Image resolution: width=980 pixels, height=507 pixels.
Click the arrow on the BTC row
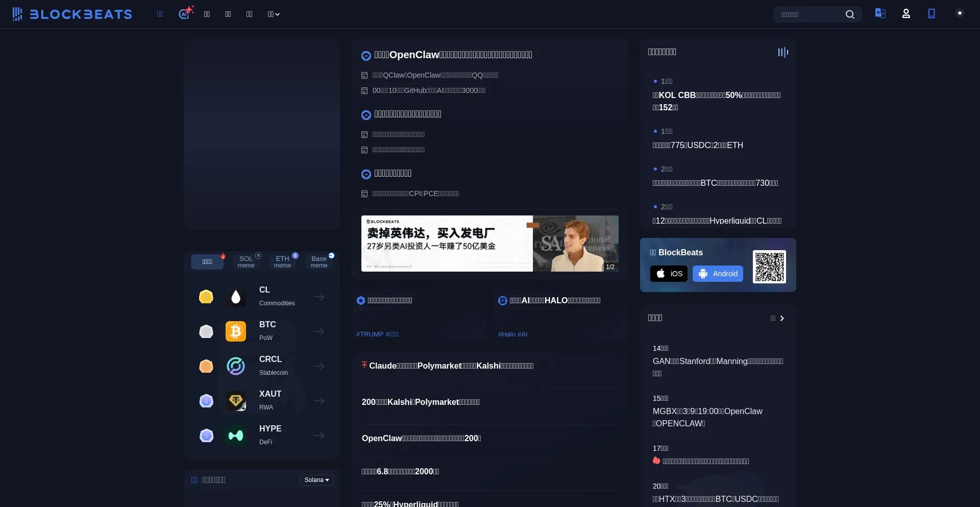(319, 331)
